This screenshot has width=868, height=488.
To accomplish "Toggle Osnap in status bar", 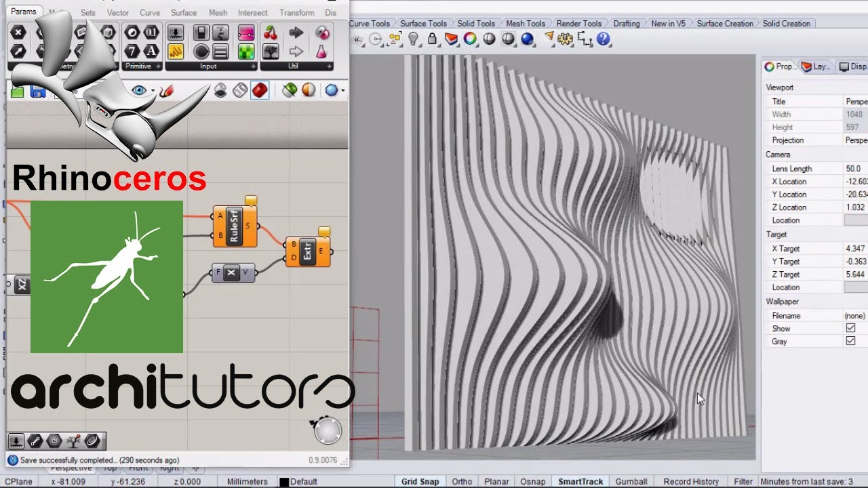I will point(533,481).
